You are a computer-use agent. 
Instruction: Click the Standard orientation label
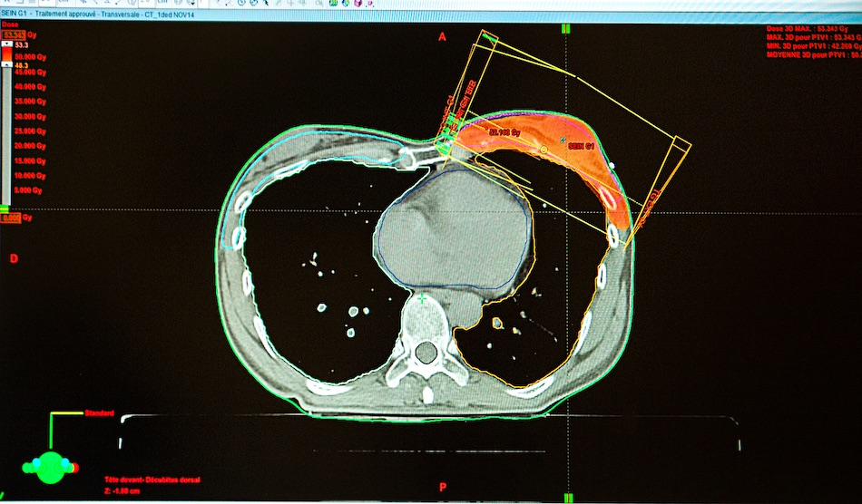coord(99,414)
